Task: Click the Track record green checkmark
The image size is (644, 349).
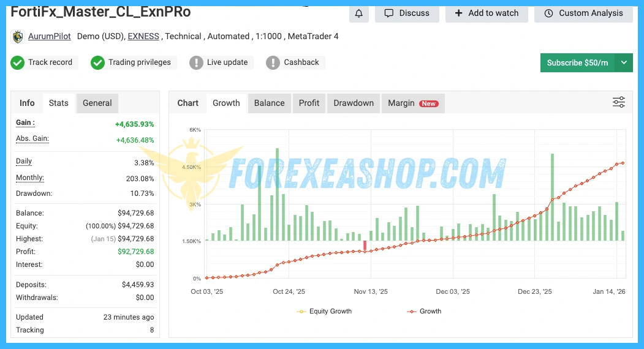Action: click(x=17, y=62)
